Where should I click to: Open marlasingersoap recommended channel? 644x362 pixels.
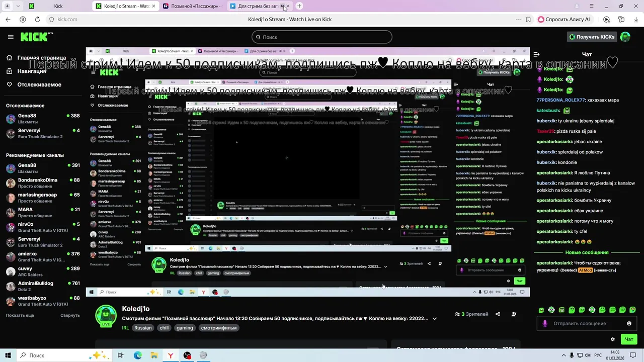[x=43, y=198]
